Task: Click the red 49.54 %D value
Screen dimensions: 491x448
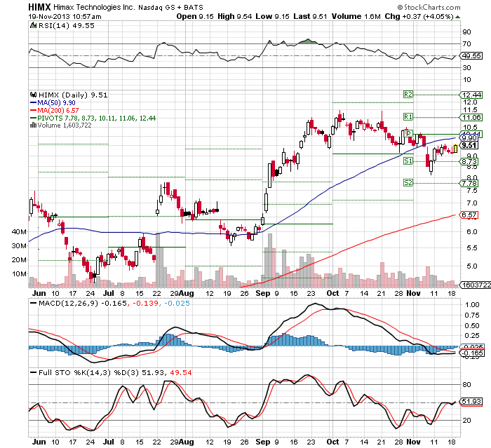Action: 181,373
